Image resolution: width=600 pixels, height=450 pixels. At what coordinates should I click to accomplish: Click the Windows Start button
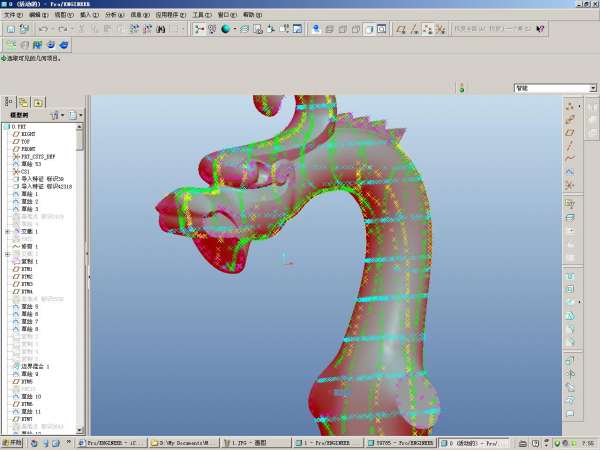click(12, 443)
